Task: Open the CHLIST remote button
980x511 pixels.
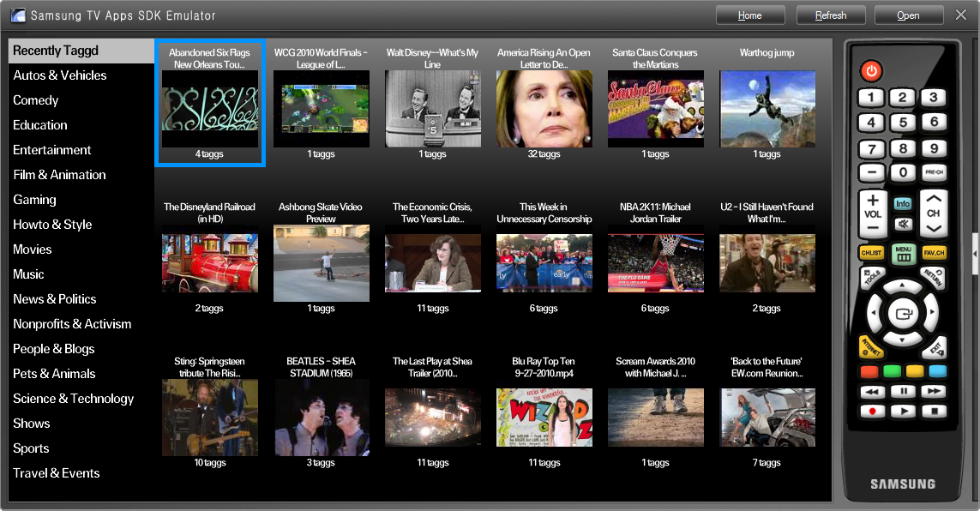Action: 871,253
